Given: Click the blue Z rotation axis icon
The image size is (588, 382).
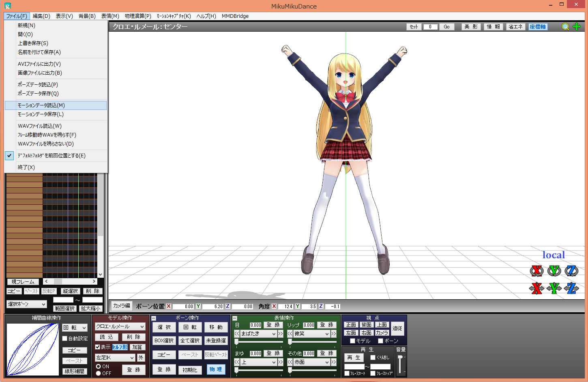Looking at the screenshot, I should (571, 270).
